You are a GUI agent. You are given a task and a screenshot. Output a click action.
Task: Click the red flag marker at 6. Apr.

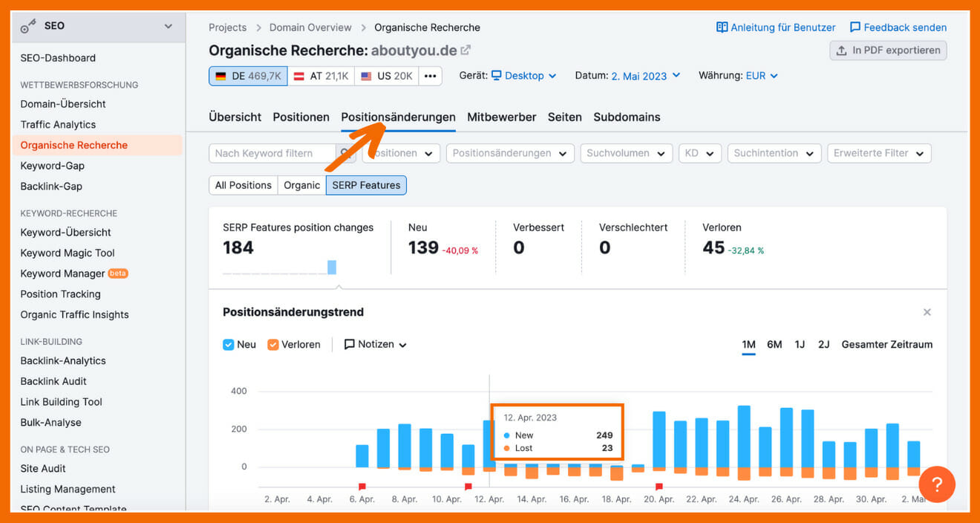click(362, 487)
